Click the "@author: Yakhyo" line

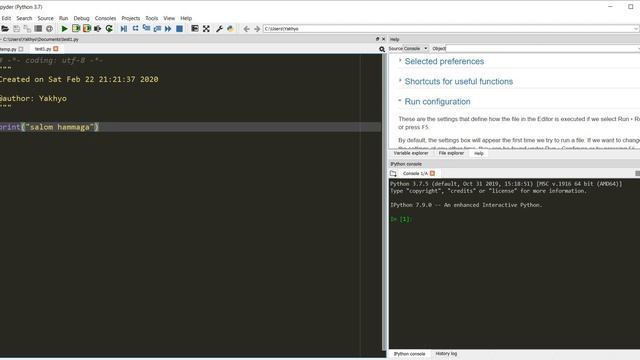tap(33, 98)
